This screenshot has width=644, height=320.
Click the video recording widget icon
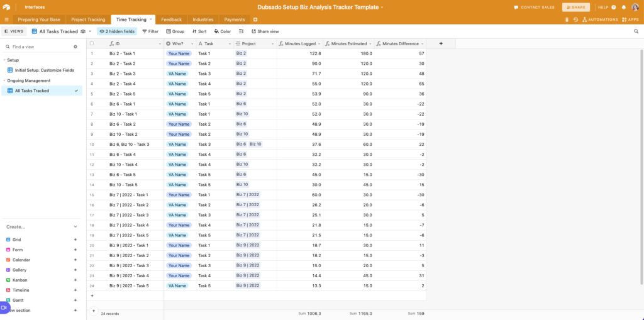point(4,307)
